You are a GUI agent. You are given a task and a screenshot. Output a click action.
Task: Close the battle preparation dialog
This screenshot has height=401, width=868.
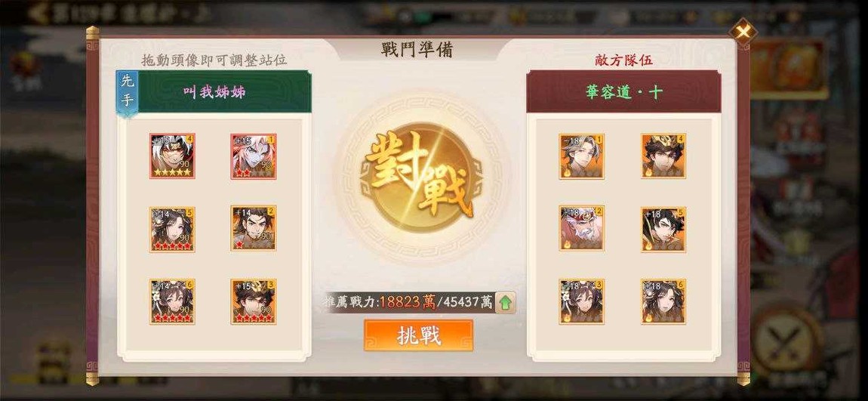(x=743, y=32)
